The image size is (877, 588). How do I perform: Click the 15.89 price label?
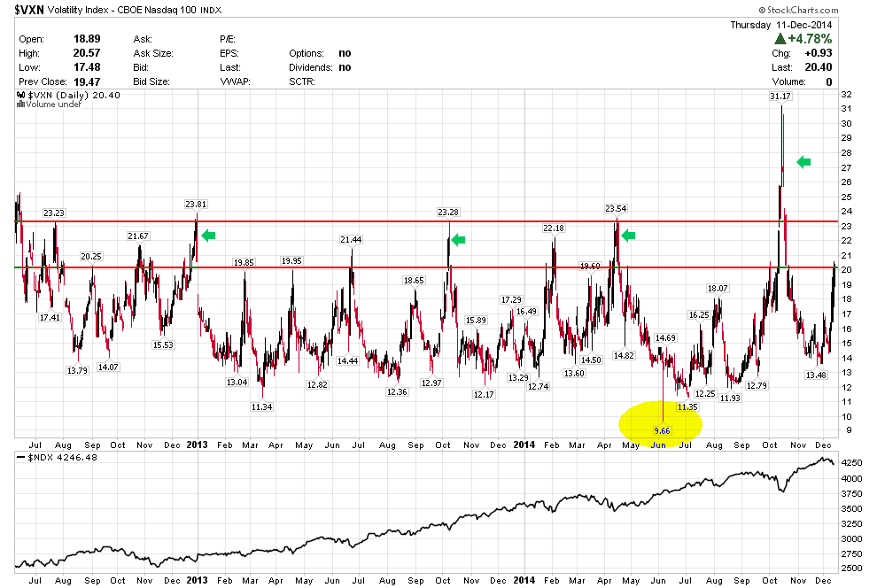pyautogui.click(x=476, y=321)
